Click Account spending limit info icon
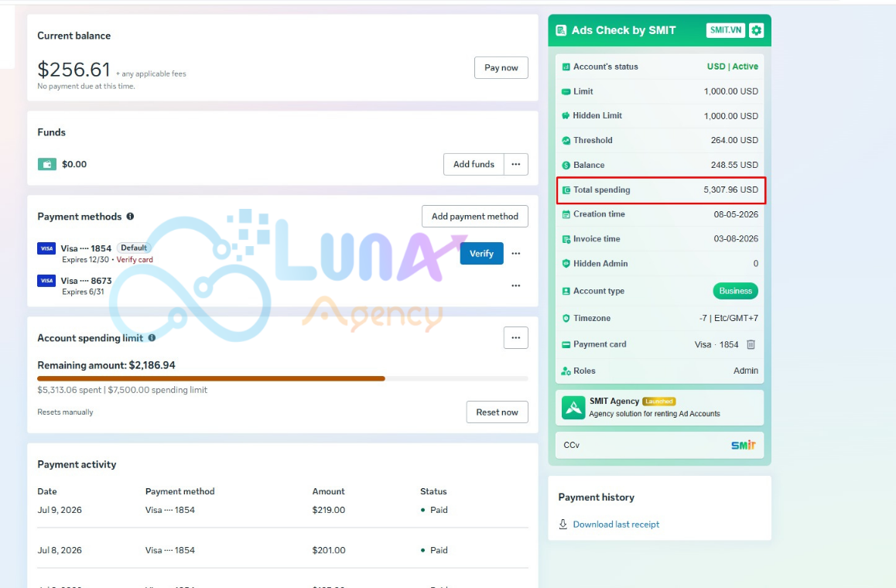The height and width of the screenshot is (588, 896). pyautogui.click(x=152, y=338)
